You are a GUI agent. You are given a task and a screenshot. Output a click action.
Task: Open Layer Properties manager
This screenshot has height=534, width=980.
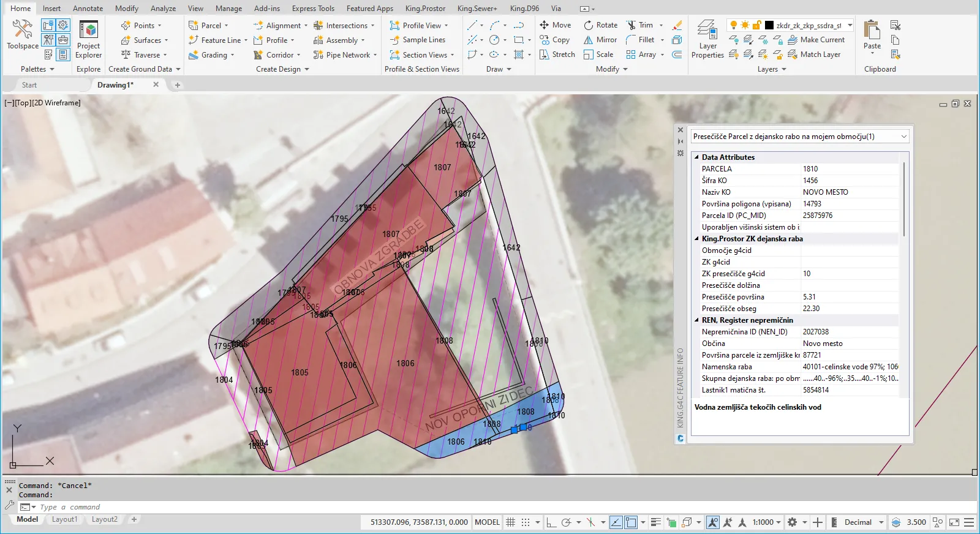point(707,39)
